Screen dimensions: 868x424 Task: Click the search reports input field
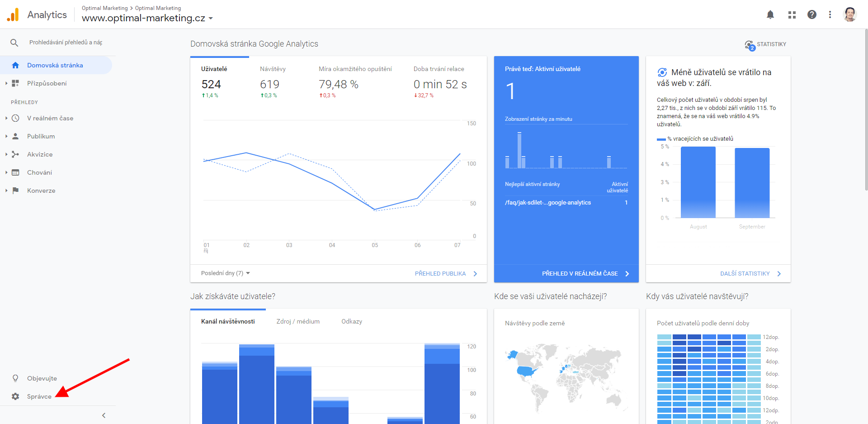click(66, 43)
